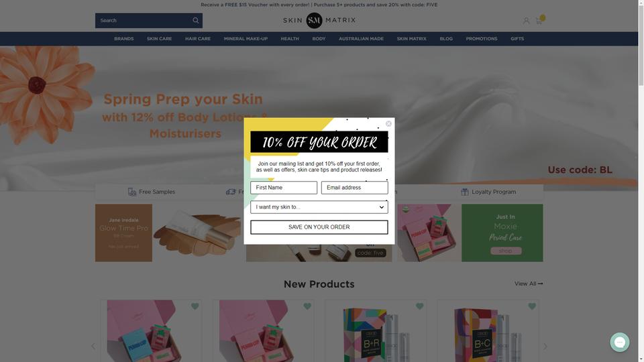
Task: Open the Brands menu
Action: [123, 39]
